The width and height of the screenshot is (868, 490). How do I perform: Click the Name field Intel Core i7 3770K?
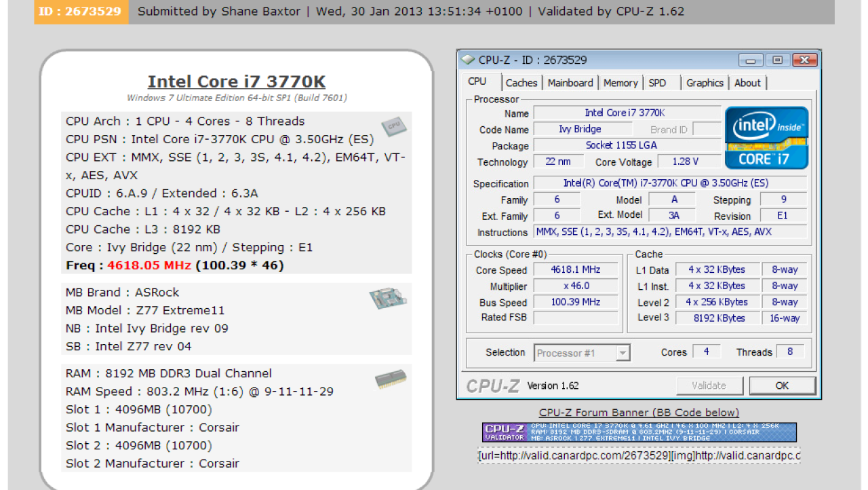(627, 113)
